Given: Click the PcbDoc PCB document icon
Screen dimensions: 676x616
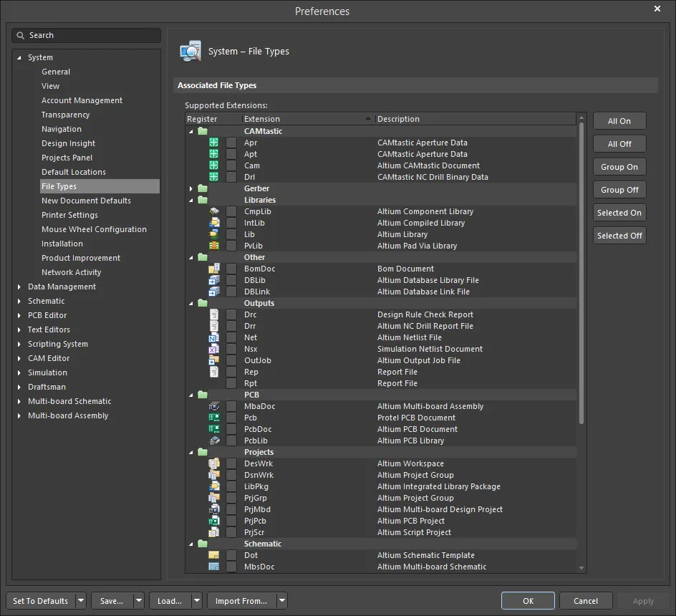Looking at the screenshot, I should (x=214, y=429).
